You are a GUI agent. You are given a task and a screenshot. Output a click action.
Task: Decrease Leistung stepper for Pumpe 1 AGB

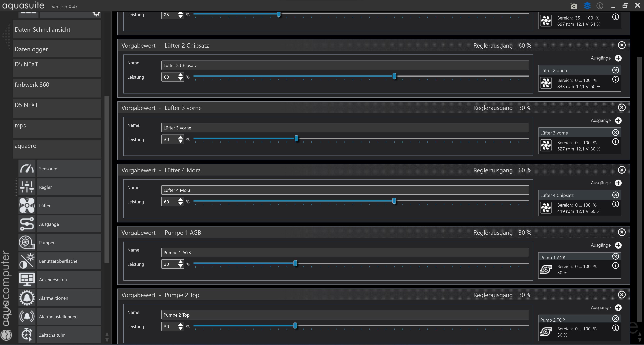(181, 266)
